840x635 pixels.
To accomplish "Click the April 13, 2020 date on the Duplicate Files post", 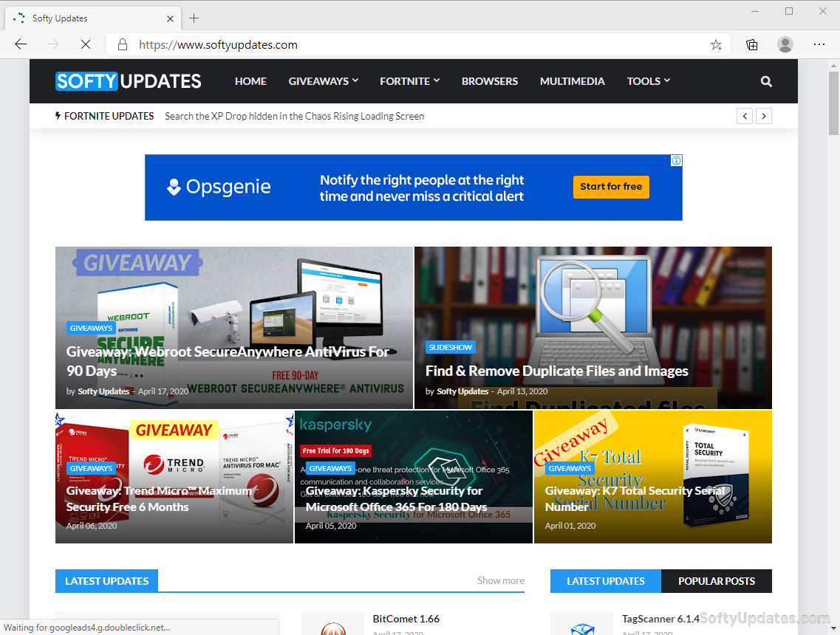I will point(522,391).
